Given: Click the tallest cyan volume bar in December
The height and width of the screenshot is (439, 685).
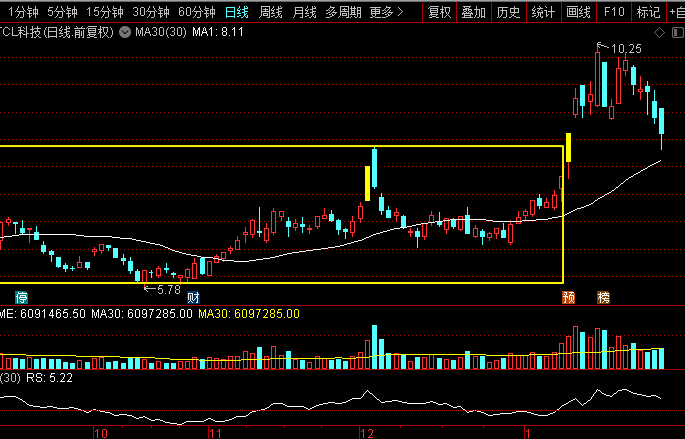Looking at the screenshot, I should coord(374,347).
